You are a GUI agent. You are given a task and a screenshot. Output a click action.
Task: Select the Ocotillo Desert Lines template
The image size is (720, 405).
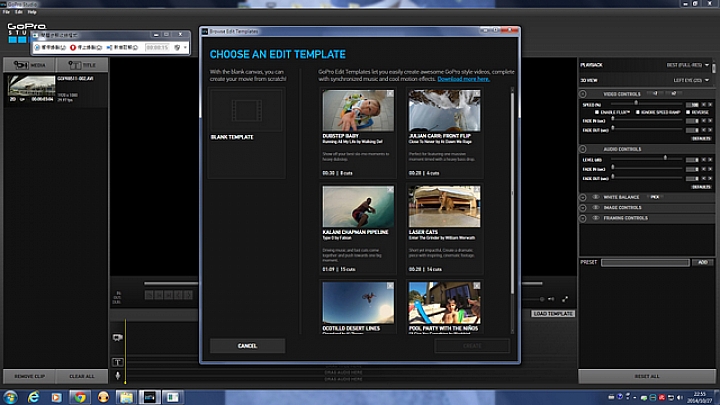[x=358, y=303]
